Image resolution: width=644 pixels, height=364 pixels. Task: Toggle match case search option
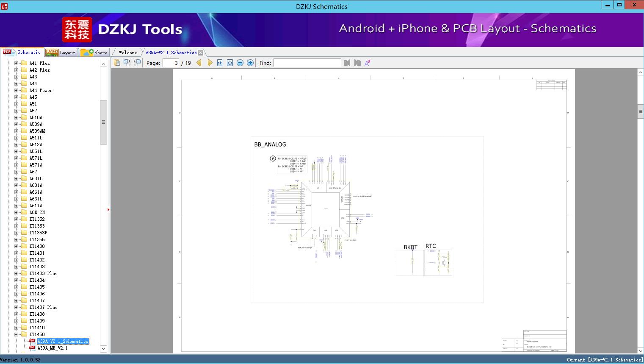368,63
